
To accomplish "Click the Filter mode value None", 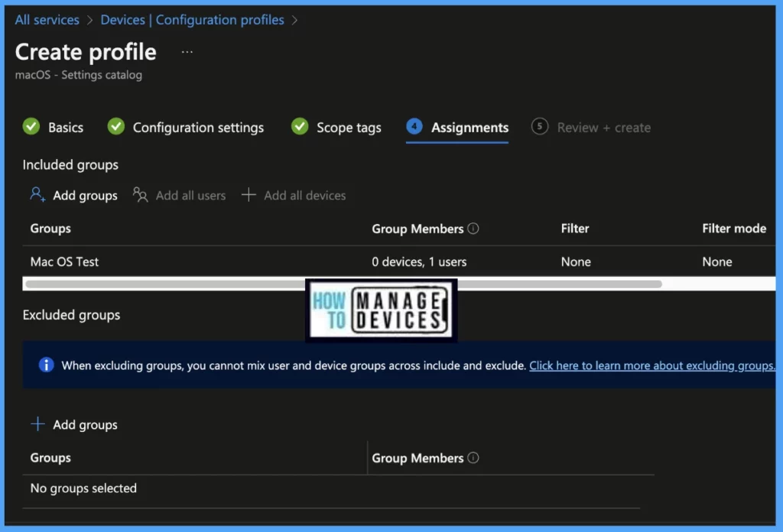I will 717,262.
